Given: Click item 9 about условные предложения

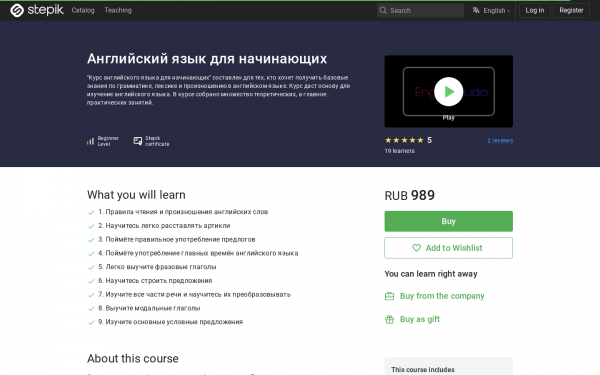Looking at the screenshot, I should 171,322.
